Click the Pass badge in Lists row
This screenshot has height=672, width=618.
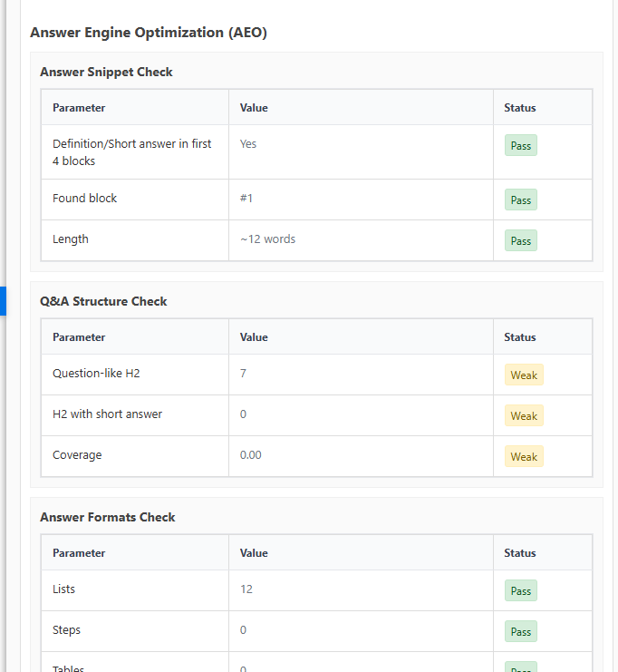pyautogui.click(x=521, y=590)
